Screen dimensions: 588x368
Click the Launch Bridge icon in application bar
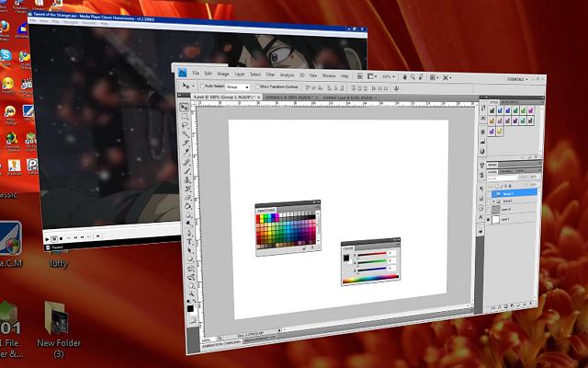(360, 76)
